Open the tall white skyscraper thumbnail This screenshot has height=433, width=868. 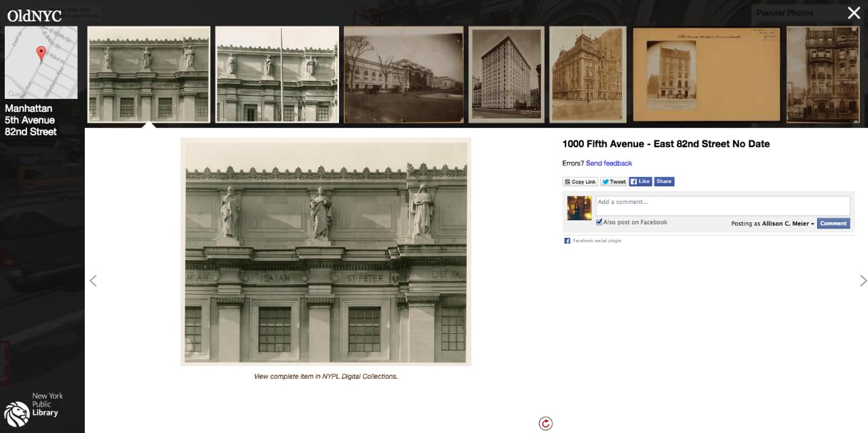pos(506,75)
